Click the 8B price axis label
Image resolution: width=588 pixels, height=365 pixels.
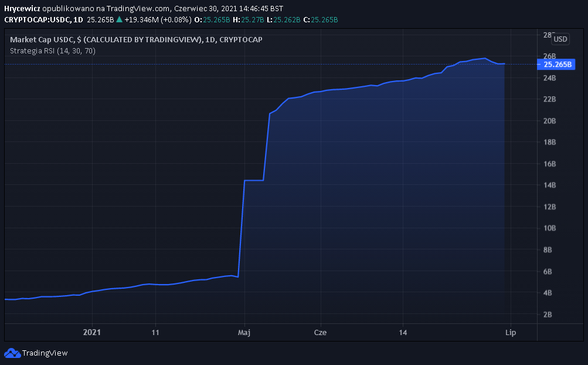click(548, 250)
